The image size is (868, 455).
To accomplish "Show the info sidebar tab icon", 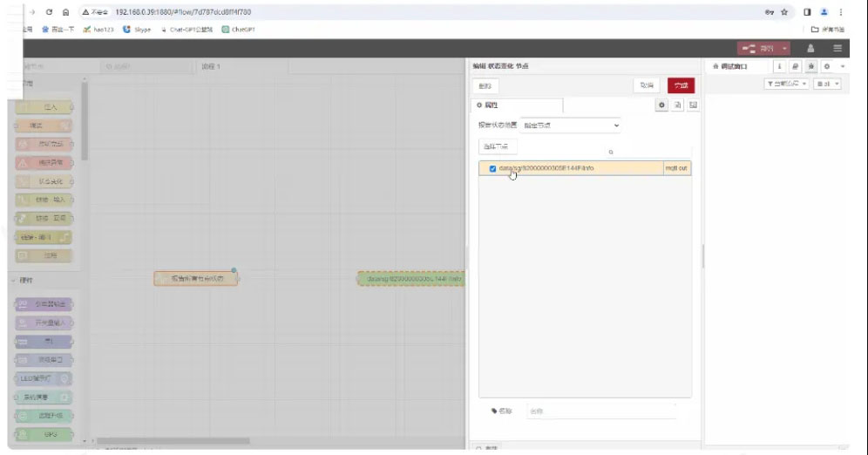I will pos(779,67).
